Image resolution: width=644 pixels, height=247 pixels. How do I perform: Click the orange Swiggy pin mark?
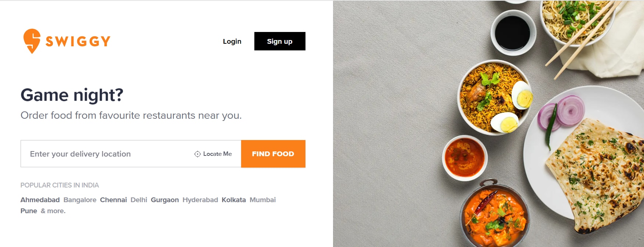click(32, 40)
